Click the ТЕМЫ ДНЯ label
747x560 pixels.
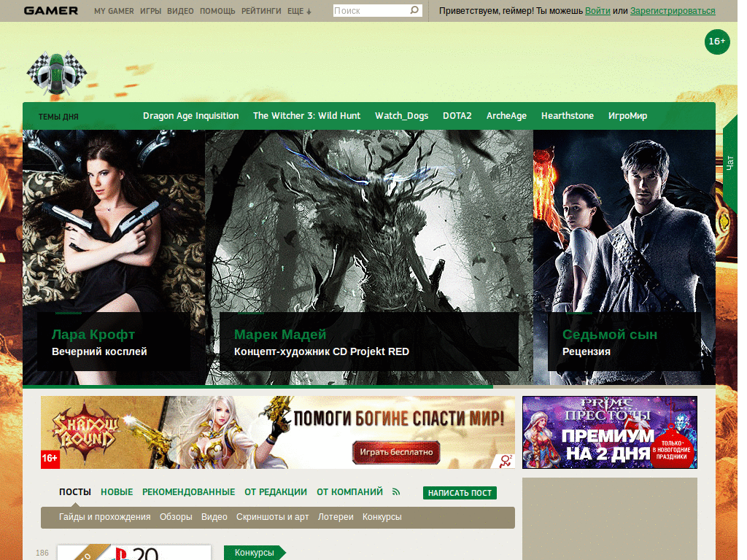[58, 117]
